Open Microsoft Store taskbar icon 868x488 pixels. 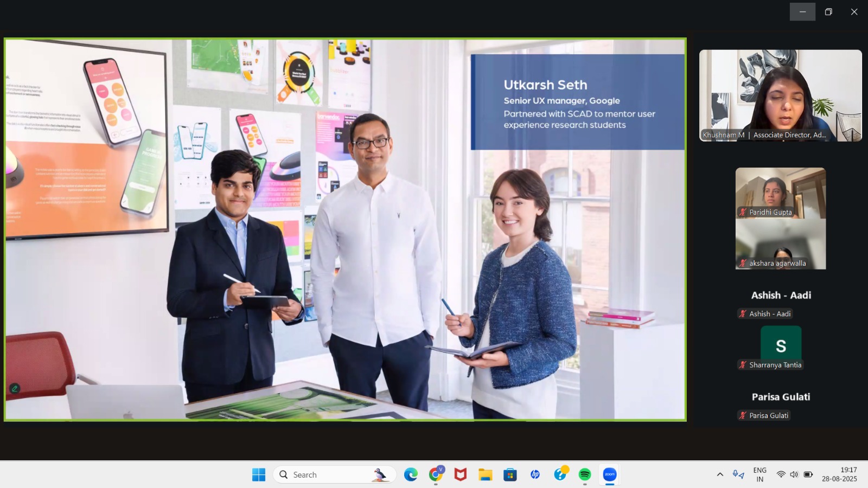(x=510, y=474)
